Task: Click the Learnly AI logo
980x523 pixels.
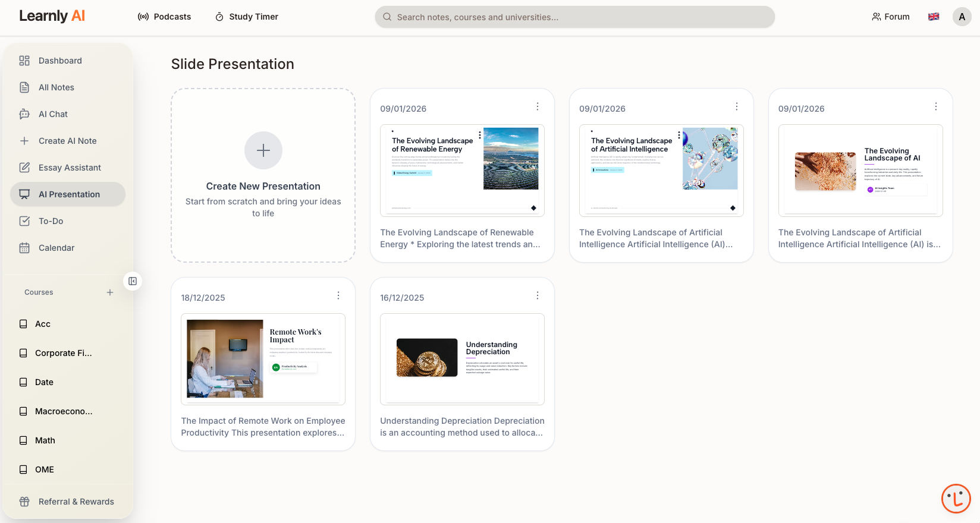Action: (52, 16)
